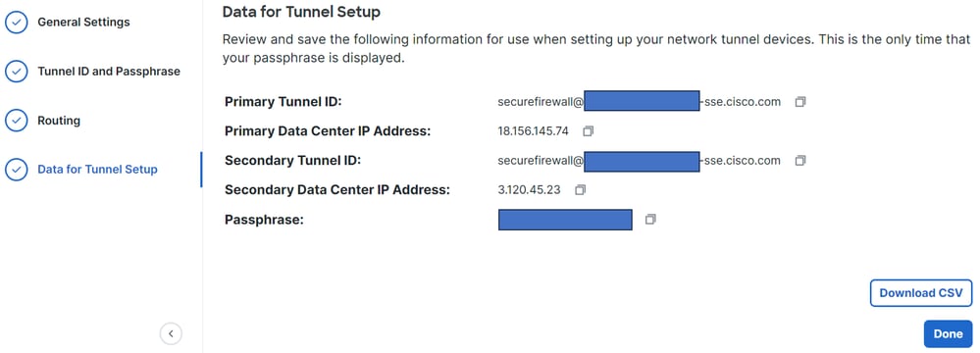Copy the Passphrase to clipboard

coord(650,220)
